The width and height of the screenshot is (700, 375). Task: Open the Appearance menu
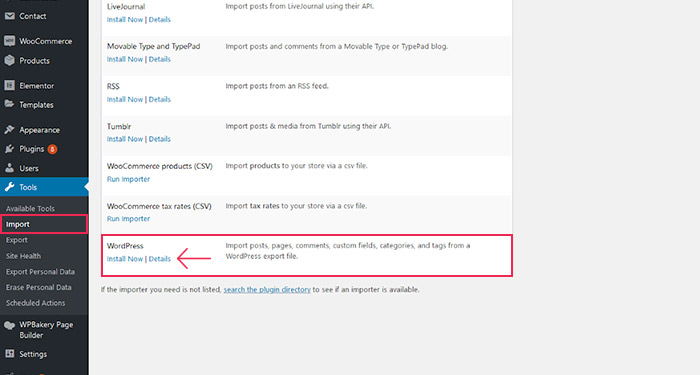pos(39,130)
